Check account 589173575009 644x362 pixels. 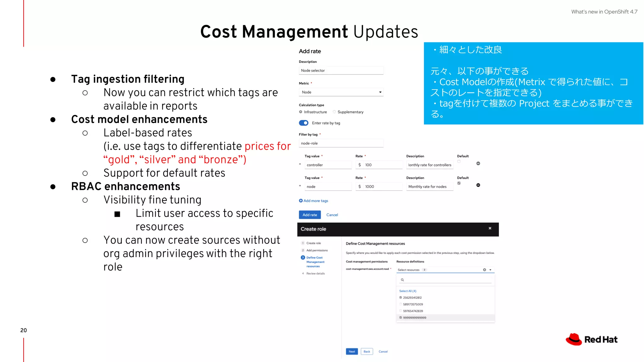(x=401, y=304)
